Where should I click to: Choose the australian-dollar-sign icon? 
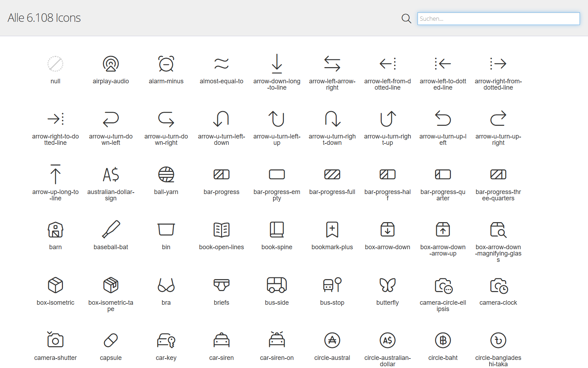(x=111, y=175)
